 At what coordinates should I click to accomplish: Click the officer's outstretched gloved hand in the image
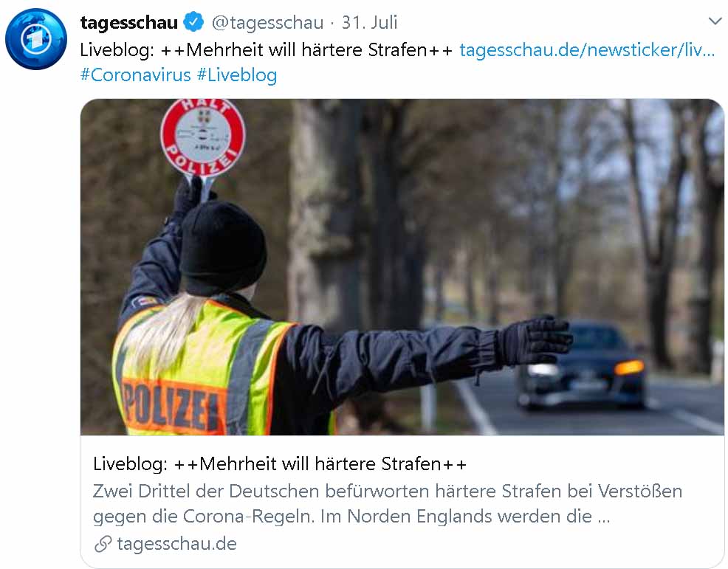click(535, 341)
